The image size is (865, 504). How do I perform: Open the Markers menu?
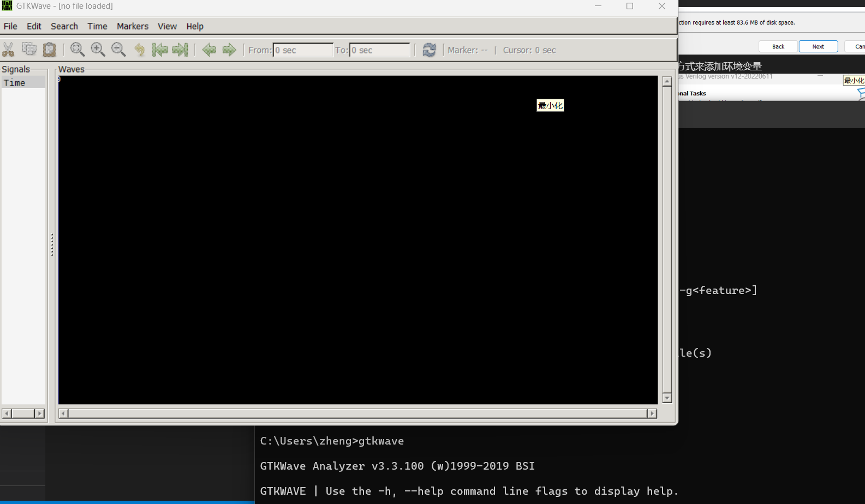pyautogui.click(x=133, y=26)
